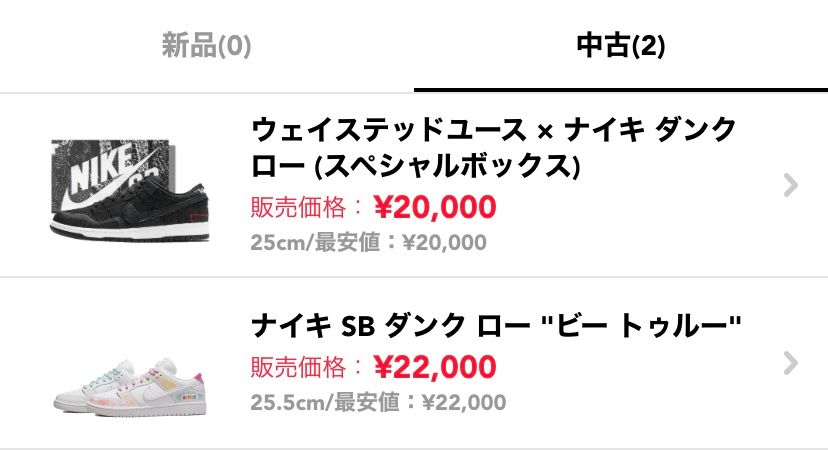
Task: Tap the 25.5cm/最安値:¥22,000 size line
Action: point(378,402)
